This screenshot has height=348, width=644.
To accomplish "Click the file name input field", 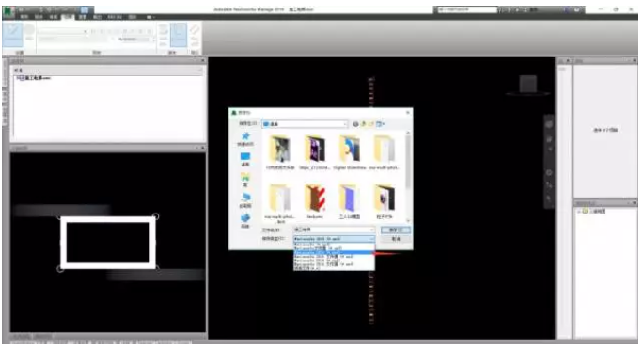I will (334, 229).
